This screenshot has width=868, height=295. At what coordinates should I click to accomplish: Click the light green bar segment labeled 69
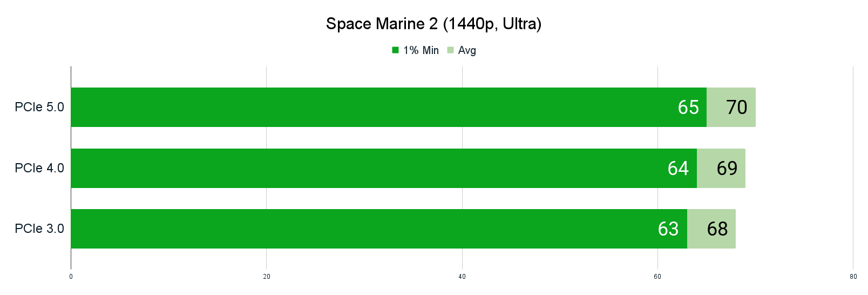click(721, 168)
